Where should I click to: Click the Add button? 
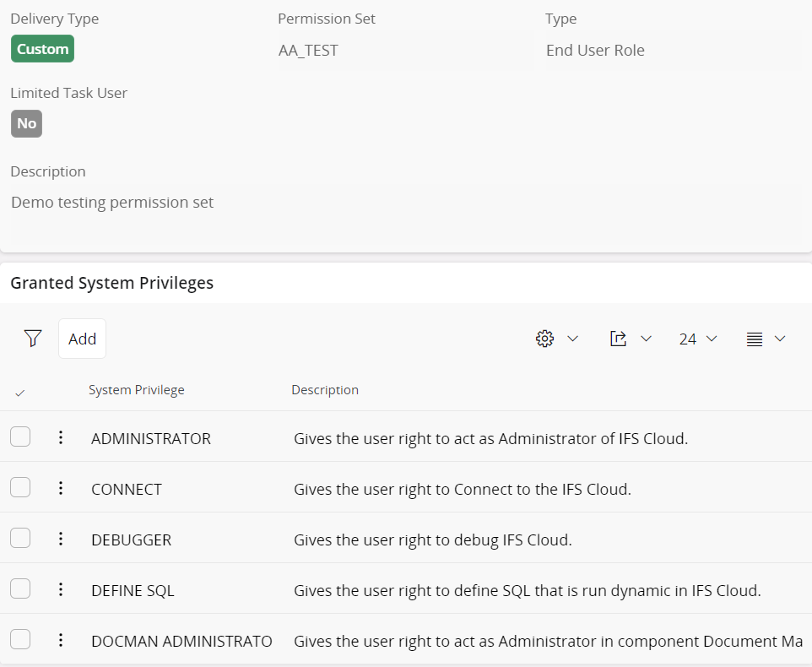pos(82,339)
